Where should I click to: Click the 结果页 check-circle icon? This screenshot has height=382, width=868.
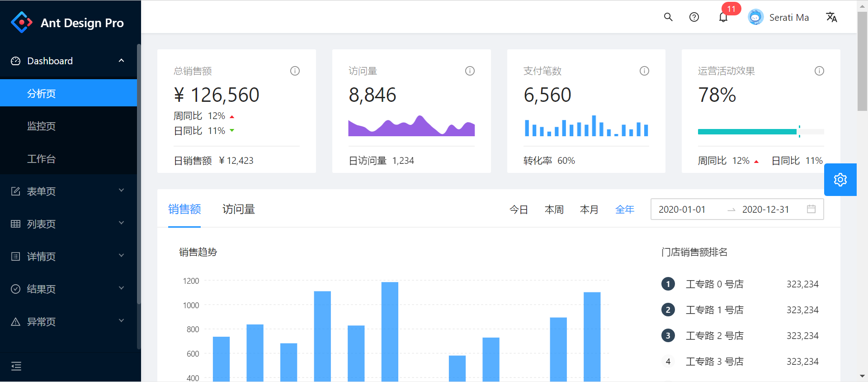coord(16,289)
